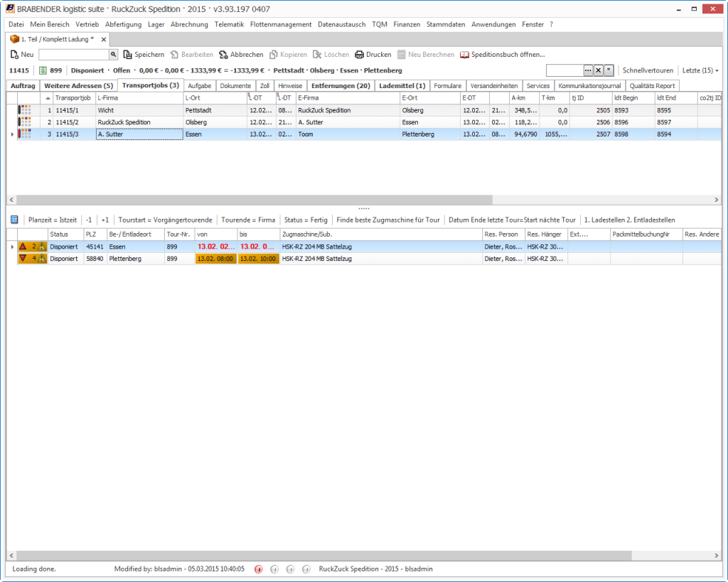The height and width of the screenshot is (582, 728).
Task: Click Finde beste Zugmaschine für Tour
Action: pos(388,220)
